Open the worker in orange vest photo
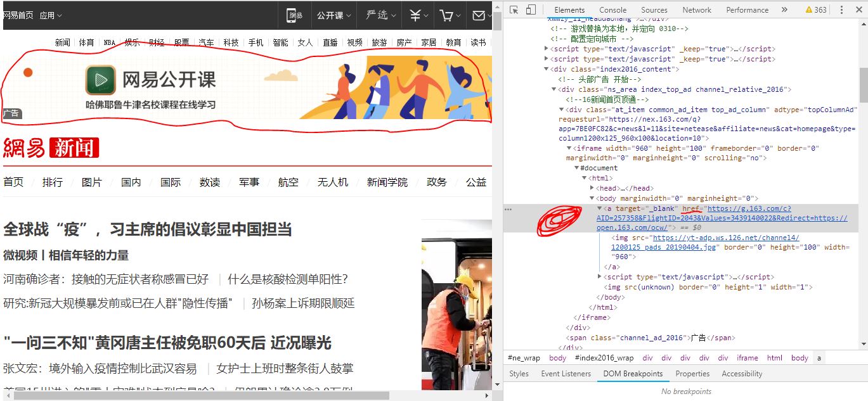The image size is (868, 401). point(457,304)
